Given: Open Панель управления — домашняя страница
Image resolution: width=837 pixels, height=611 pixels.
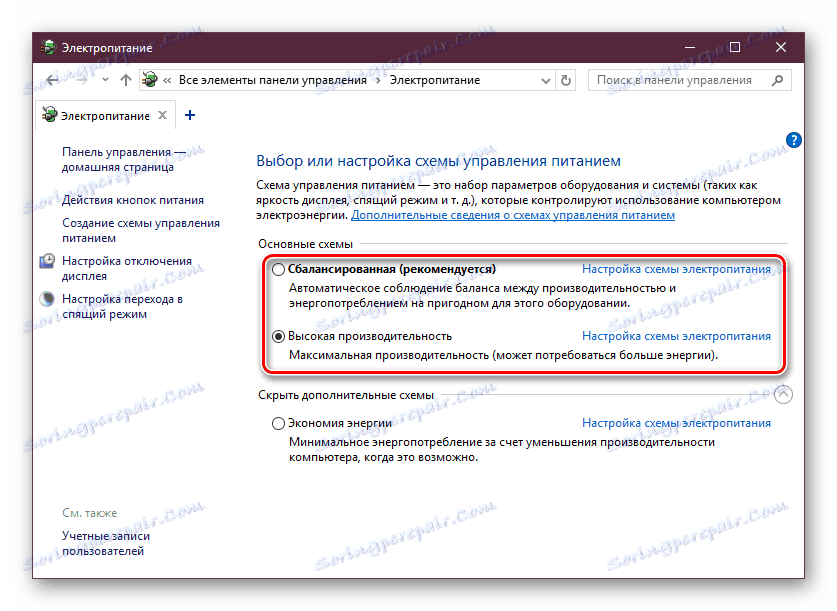Looking at the screenshot, I should click(123, 160).
